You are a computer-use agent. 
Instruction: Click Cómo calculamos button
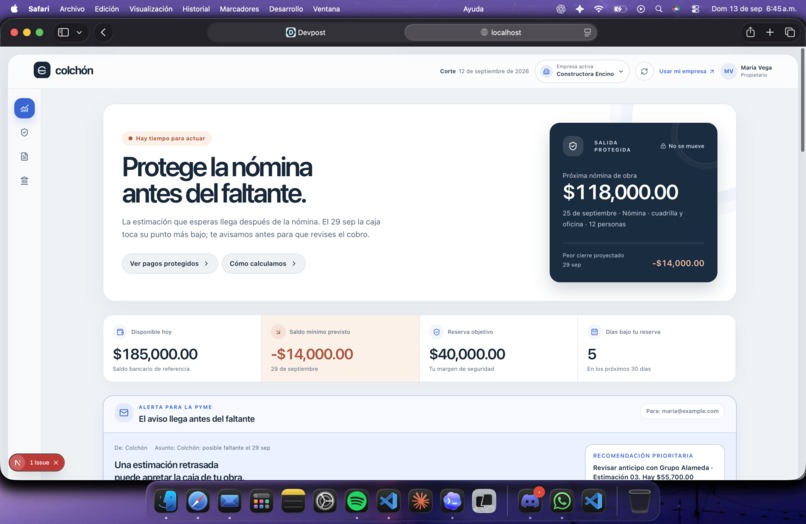click(x=263, y=263)
